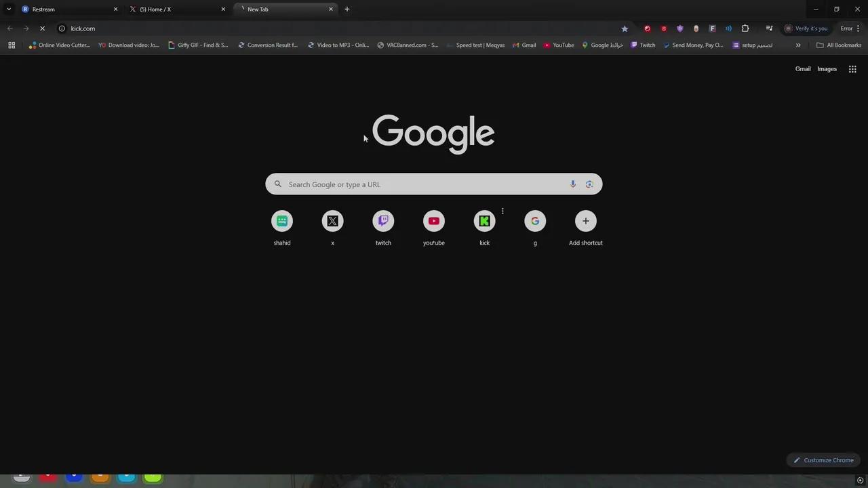Search by image with Google Lens
This screenshot has width=868, height=488.
pos(589,184)
